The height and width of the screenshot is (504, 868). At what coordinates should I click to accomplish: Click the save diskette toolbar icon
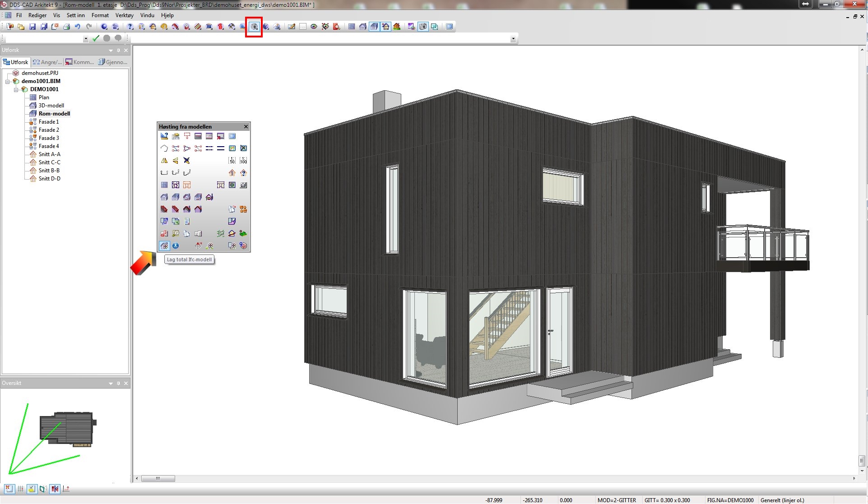point(32,27)
